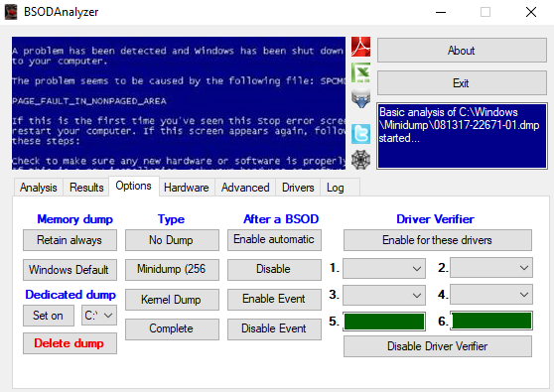Screen dimensions: 554x392
Task: Close the BSODAnalyzer window
Action: [531, 12]
